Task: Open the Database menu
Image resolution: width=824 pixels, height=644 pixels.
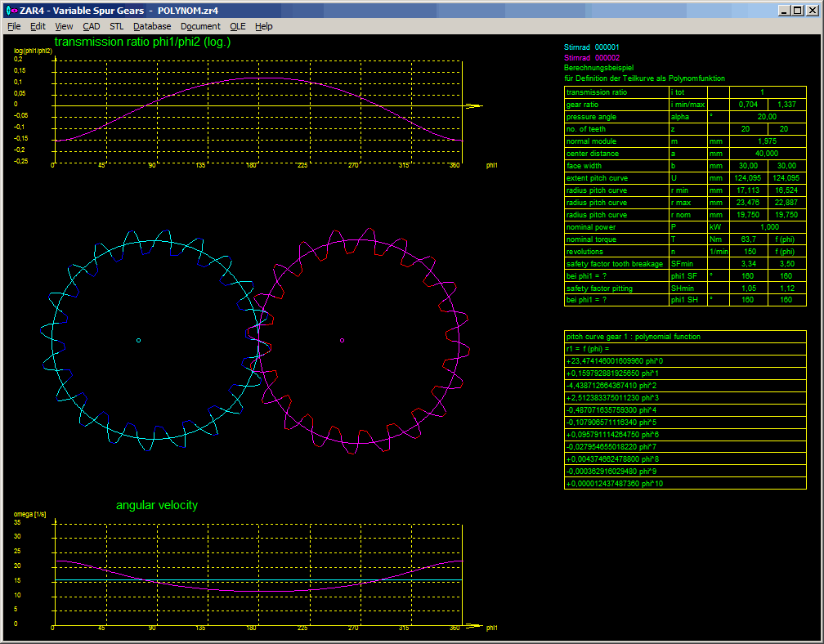Action: (152, 26)
